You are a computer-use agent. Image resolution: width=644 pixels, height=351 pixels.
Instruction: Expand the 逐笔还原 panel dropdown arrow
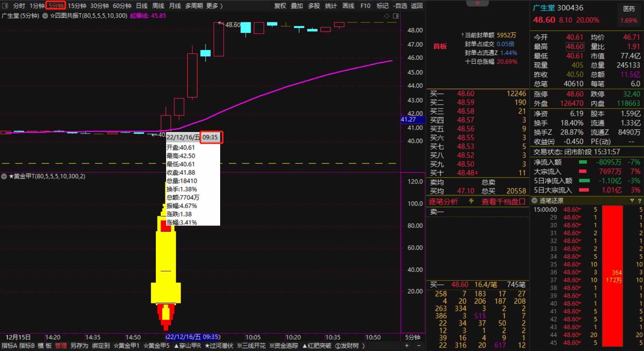click(x=534, y=201)
